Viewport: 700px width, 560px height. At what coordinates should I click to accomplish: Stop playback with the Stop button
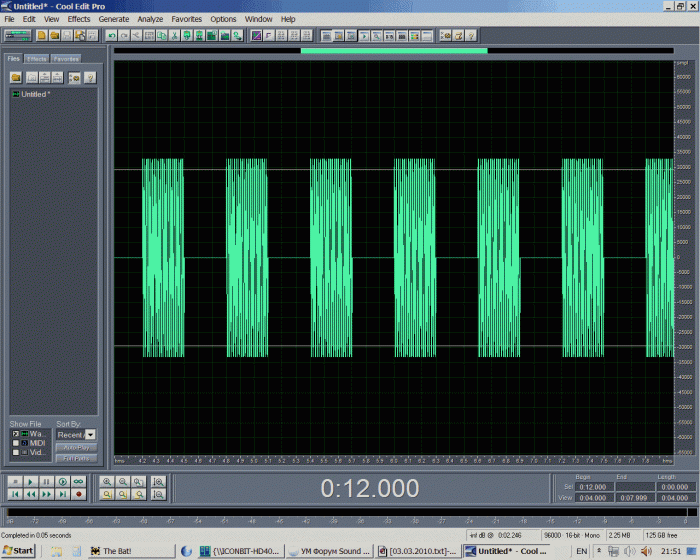click(x=15, y=481)
